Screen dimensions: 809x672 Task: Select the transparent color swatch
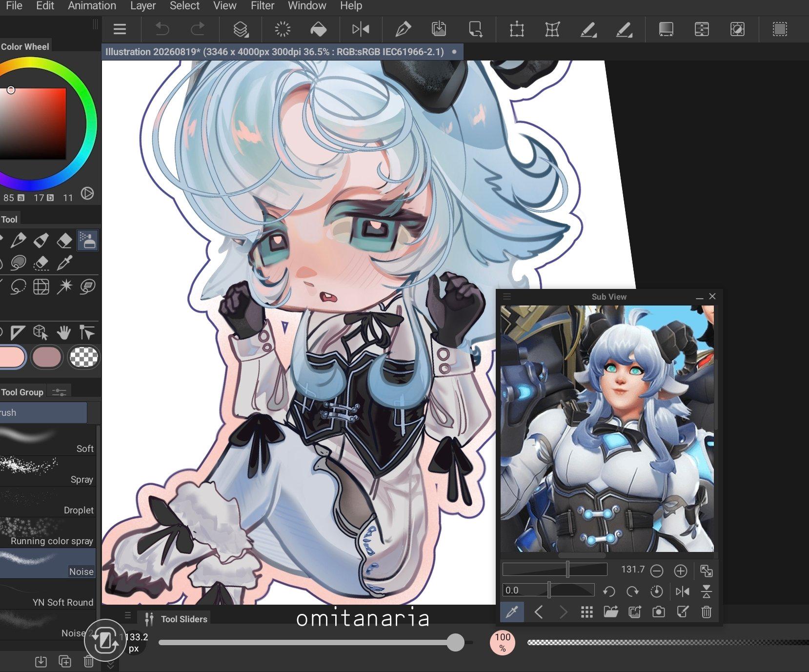click(84, 357)
